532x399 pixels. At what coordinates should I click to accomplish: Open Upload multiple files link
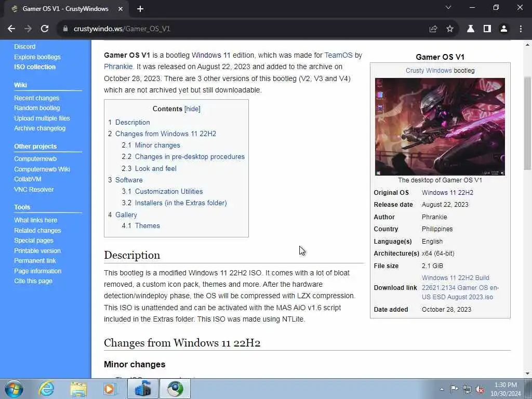click(x=42, y=118)
